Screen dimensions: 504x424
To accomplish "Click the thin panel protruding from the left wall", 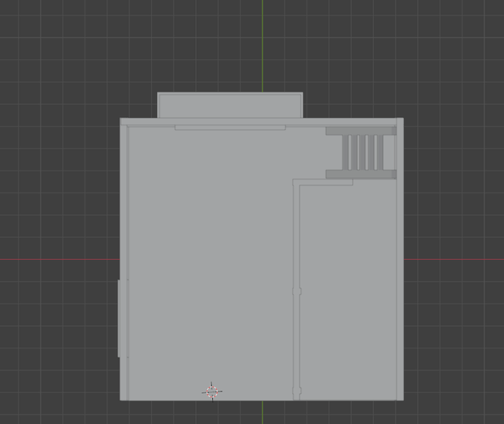I will (x=119, y=318).
